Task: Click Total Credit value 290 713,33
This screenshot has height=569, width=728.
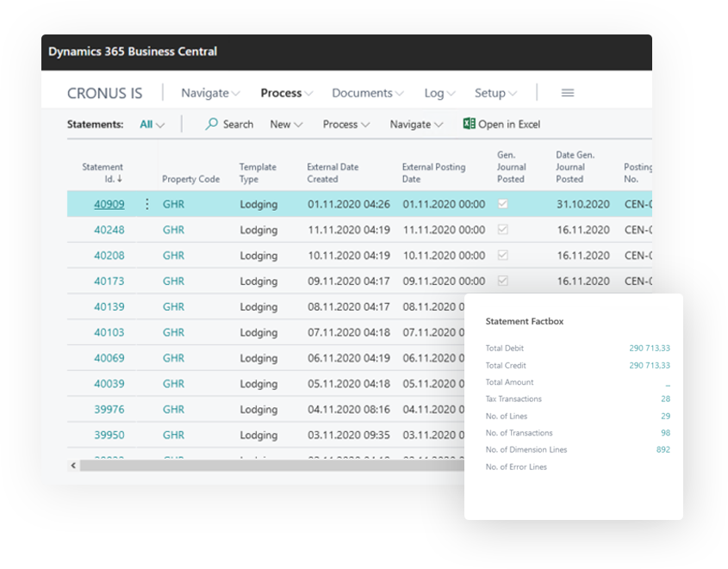Action: (x=650, y=365)
